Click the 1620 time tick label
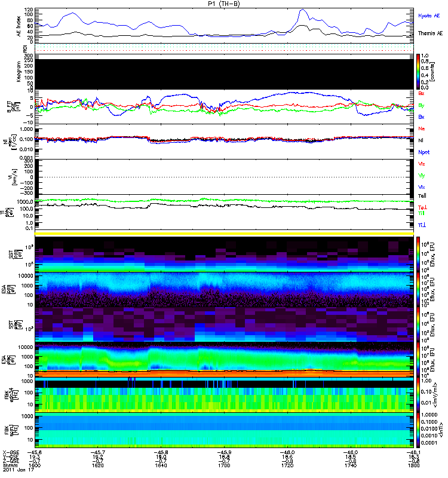Image resolution: width=448 pixels, height=478 pixels. tap(98, 465)
